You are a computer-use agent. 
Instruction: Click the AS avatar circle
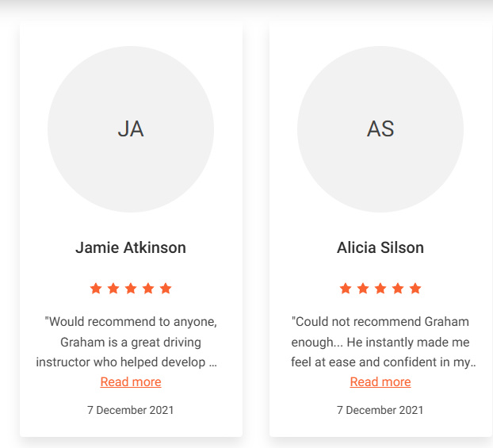[380, 129]
